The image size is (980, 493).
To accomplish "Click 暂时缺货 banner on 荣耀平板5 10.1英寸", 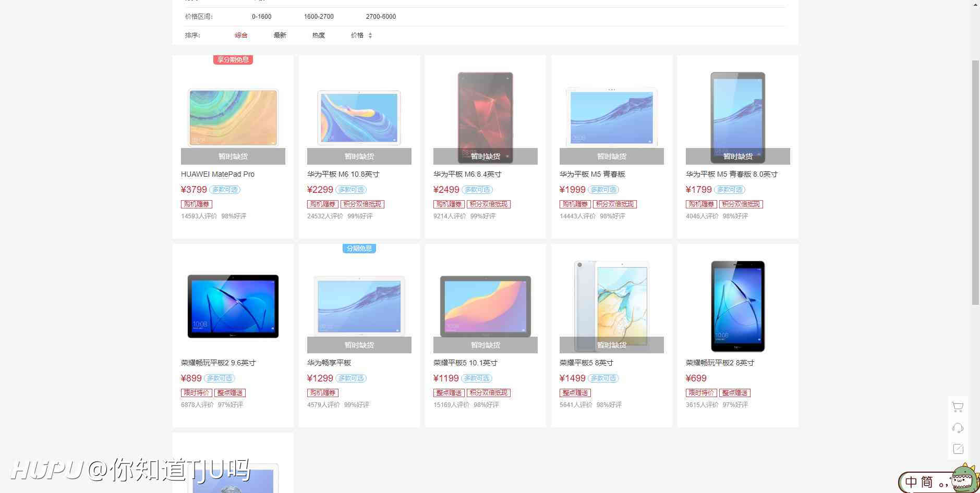I will tap(486, 345).
